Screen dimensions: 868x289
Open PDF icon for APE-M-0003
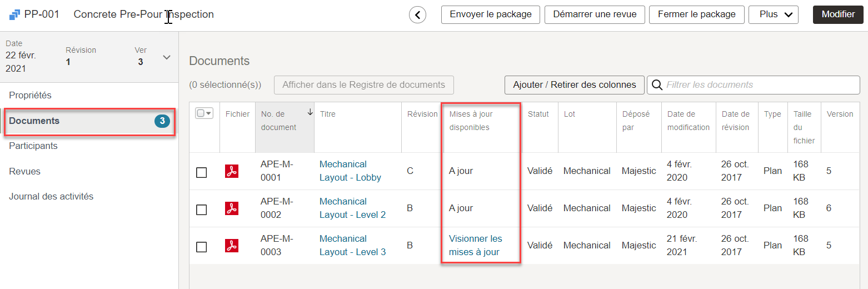[232, 246]
